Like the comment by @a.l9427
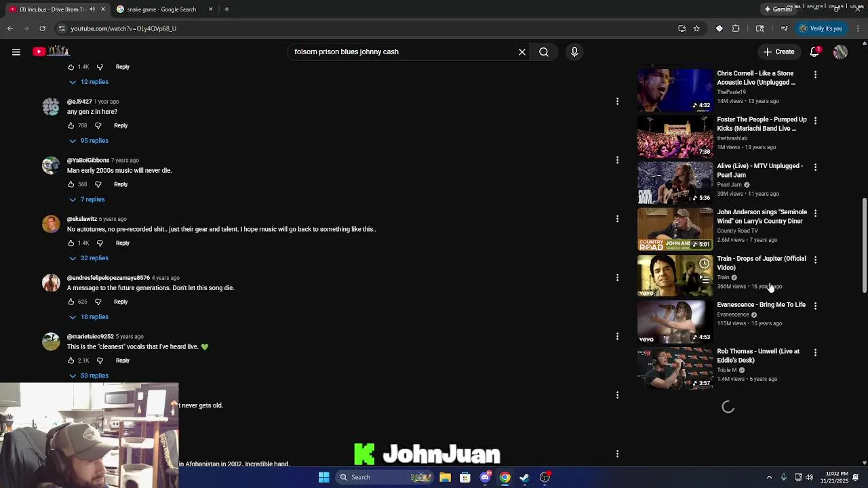This screenshot has width=868, height=488. 71,125
